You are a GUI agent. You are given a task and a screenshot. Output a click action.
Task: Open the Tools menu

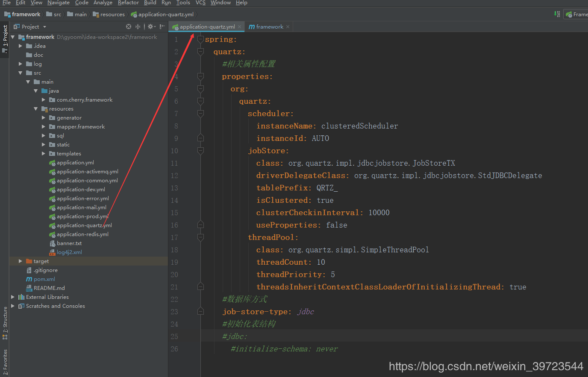[183, 3]
